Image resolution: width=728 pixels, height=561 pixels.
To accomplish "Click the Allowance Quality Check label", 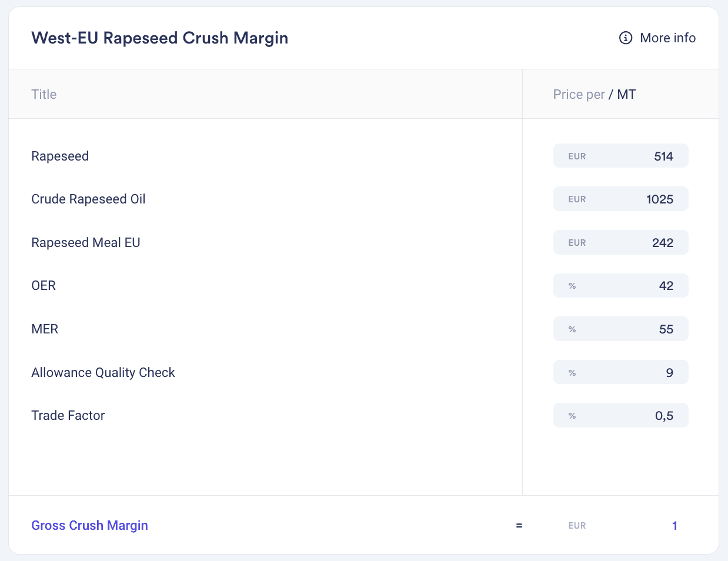I will coord(103,372).
